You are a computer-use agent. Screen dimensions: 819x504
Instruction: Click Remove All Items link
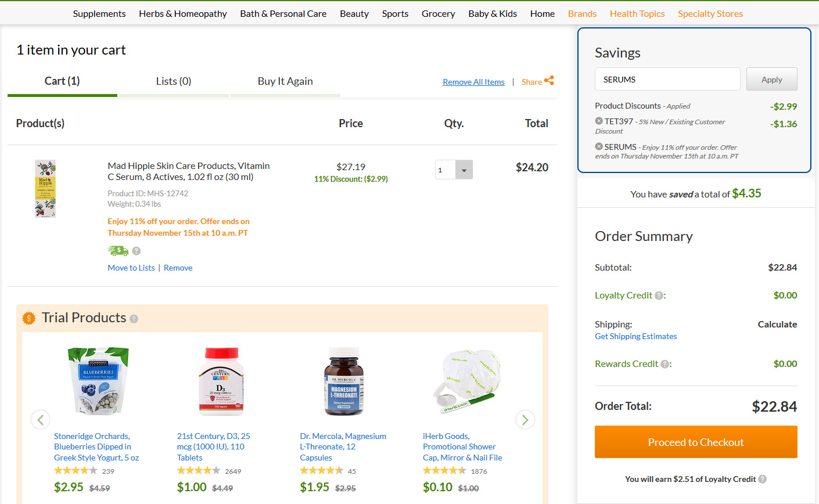(473, 82)
